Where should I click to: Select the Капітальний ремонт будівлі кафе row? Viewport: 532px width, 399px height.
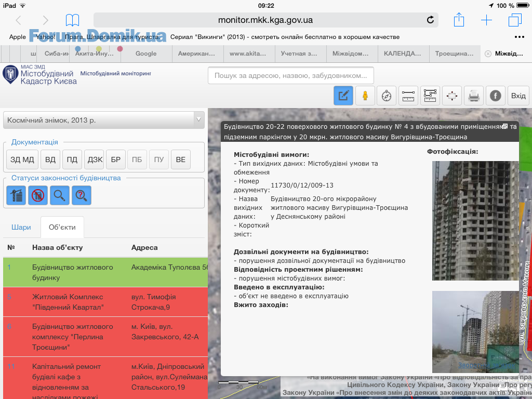tap(105, 378)
